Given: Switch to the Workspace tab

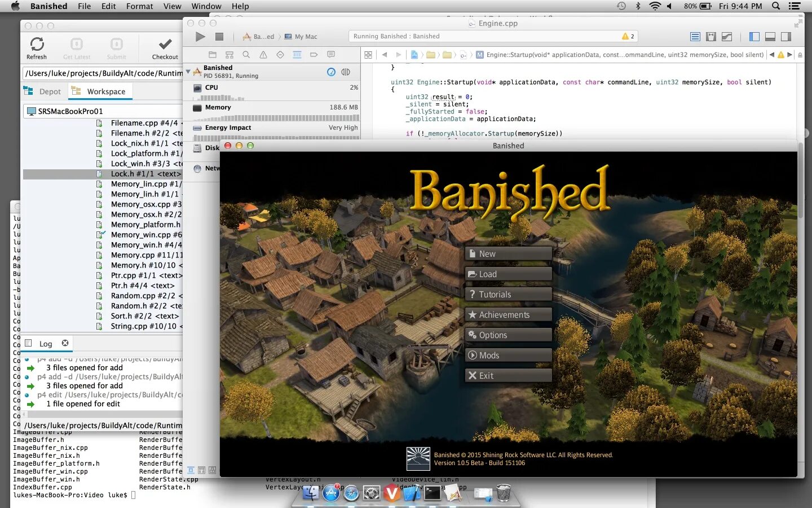Looking at the screenshot, I should (100, 91).
